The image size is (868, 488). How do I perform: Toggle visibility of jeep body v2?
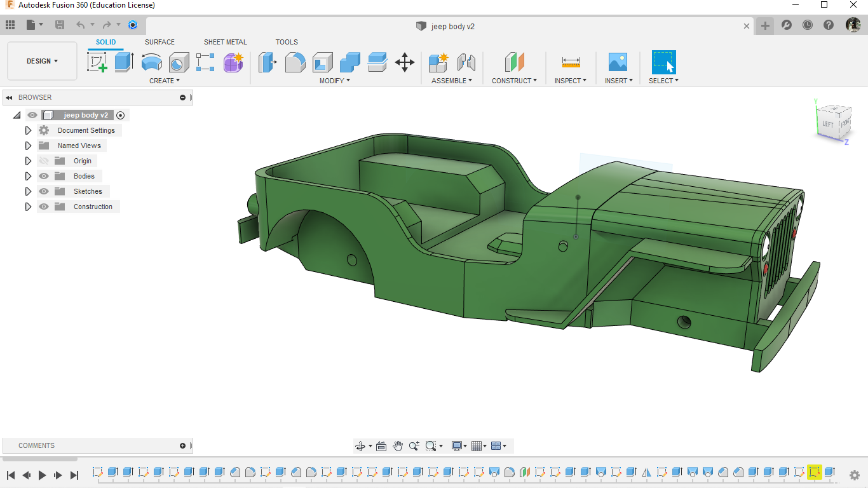click(32, 115)
